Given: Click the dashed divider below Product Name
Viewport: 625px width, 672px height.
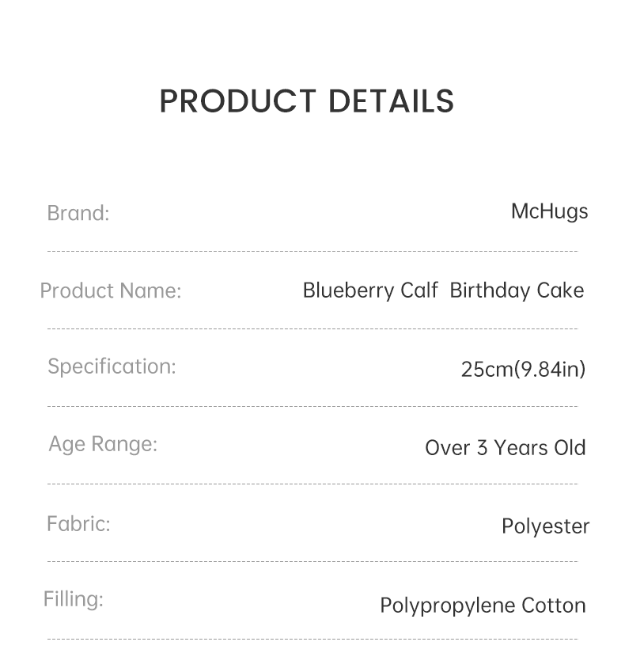Looking at the screenshot, I should [x=312, y=328].
